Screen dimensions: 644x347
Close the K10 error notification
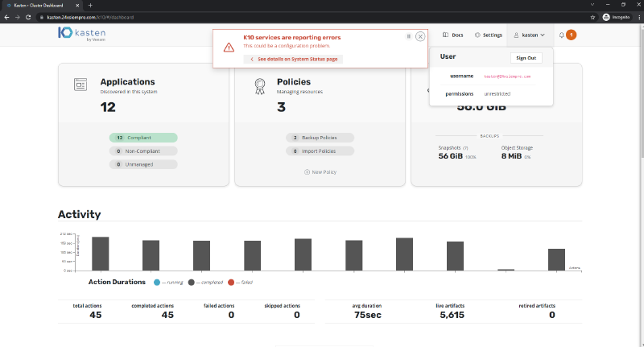pos(420,36)
